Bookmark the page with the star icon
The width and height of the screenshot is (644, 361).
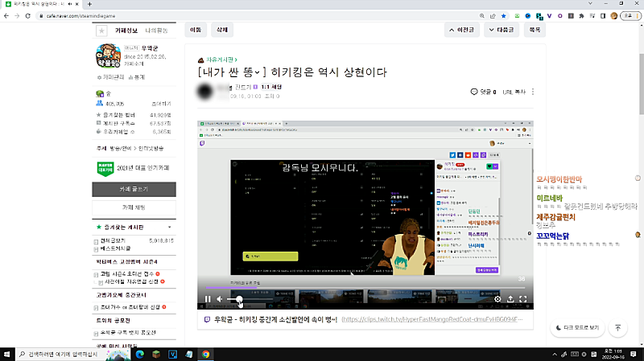[x=503, y=15]
